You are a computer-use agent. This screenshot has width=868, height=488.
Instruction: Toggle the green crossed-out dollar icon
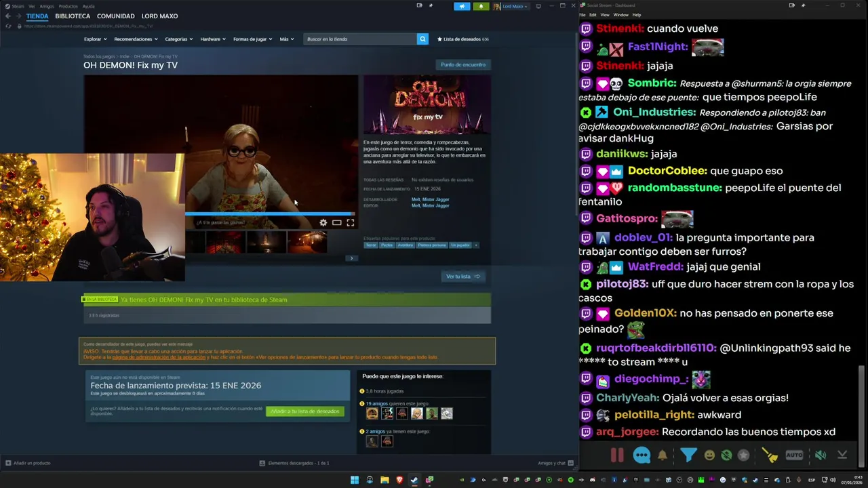click(x=726, y=455)
